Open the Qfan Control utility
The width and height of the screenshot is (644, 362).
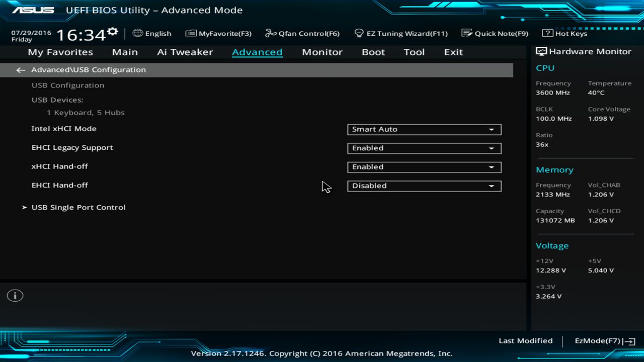click(x=302, y=33)
